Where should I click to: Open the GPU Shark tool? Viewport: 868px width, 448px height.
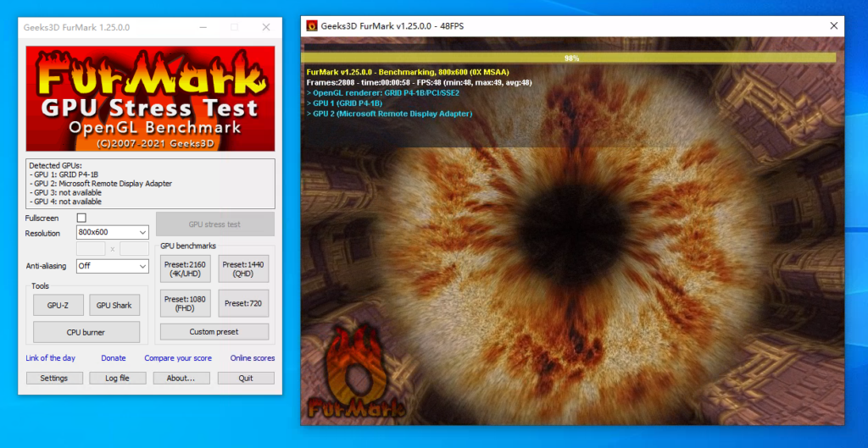[x=114, y=306]
